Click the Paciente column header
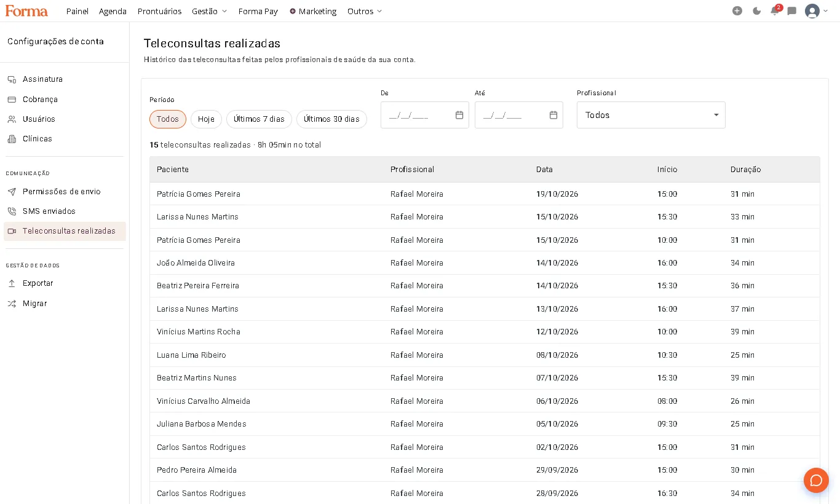The width and height of the screenshot is (840, 504). pos(173,170)
